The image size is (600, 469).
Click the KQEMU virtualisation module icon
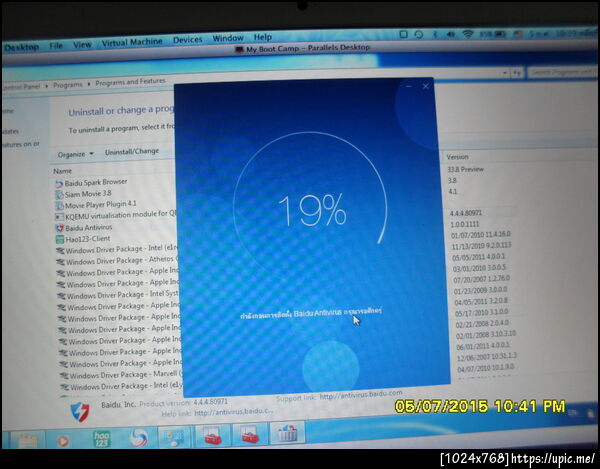[x=59, y=217]
